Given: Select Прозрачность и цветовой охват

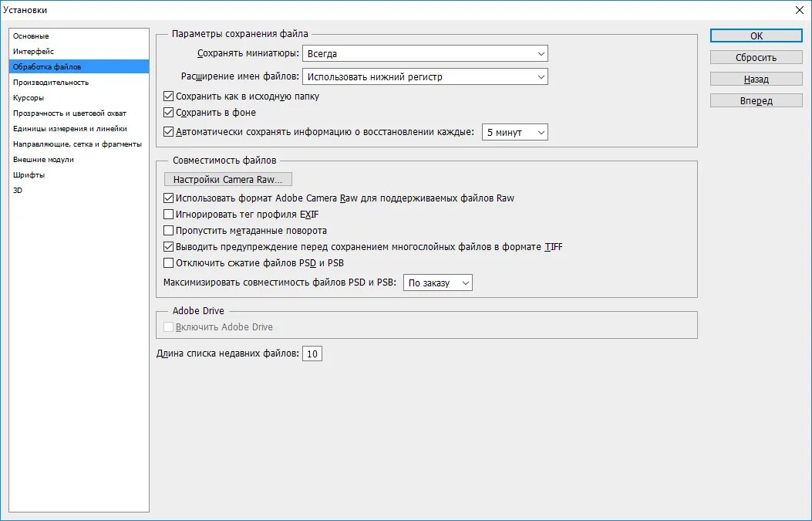Looking at the screenshot, I should 79,113.
